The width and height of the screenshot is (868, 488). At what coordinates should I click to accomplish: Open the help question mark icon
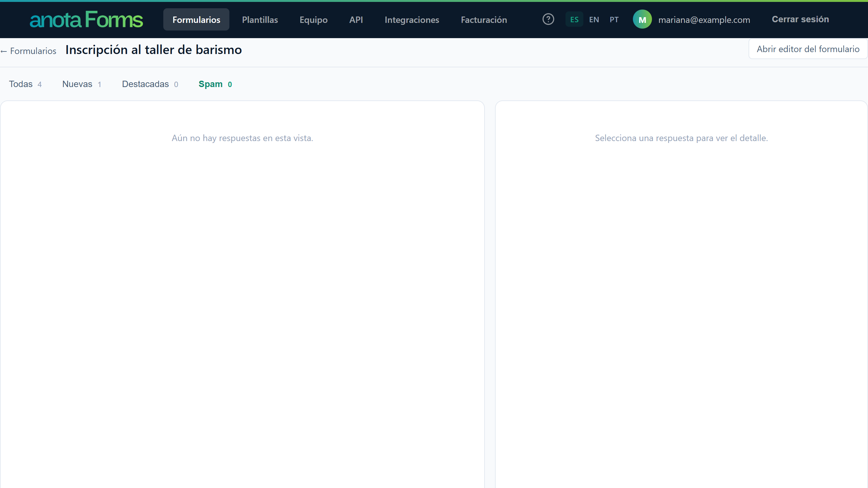(x=548, y=19)
